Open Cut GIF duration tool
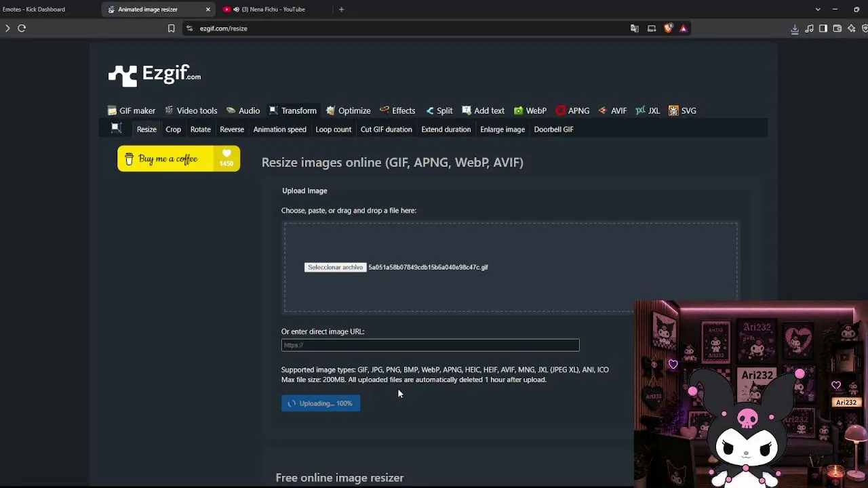 click(x=386, y=129)
